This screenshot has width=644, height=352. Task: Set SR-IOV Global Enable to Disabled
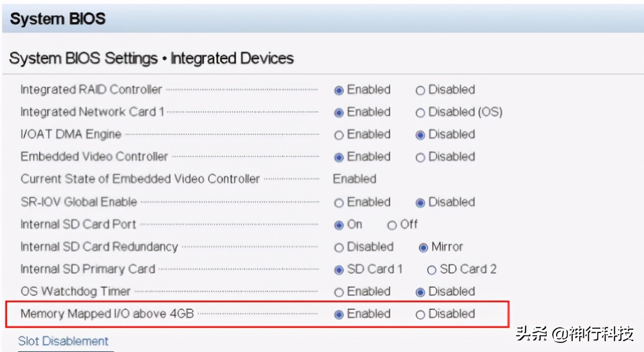(420, 203)
